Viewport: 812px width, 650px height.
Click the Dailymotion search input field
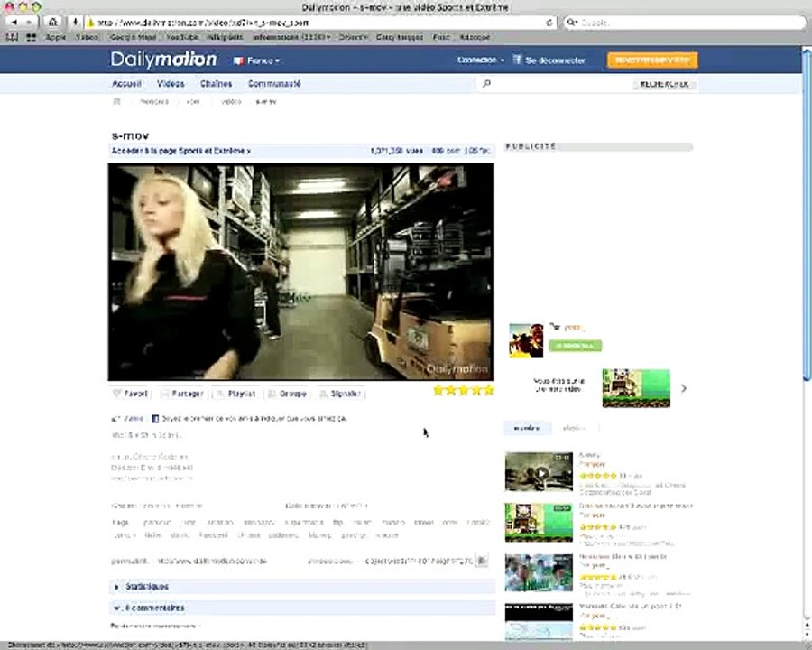(559, 83)
